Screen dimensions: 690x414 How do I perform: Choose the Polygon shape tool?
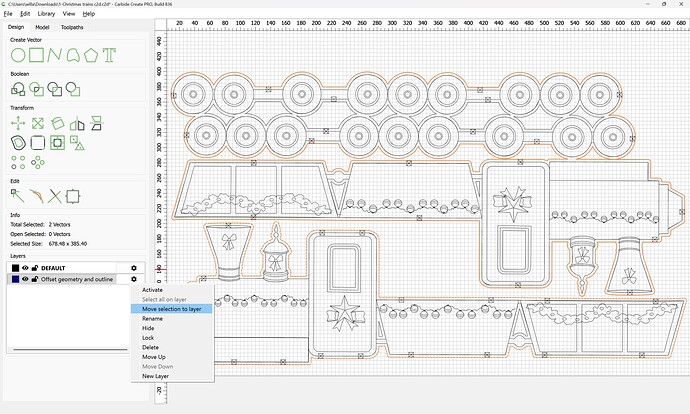tap(91, 54)
